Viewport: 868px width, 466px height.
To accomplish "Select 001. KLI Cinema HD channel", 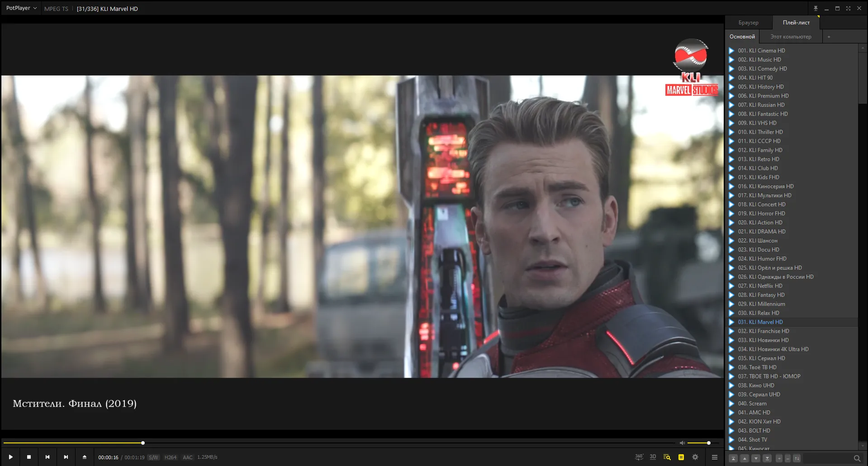I will click(792, 51).
